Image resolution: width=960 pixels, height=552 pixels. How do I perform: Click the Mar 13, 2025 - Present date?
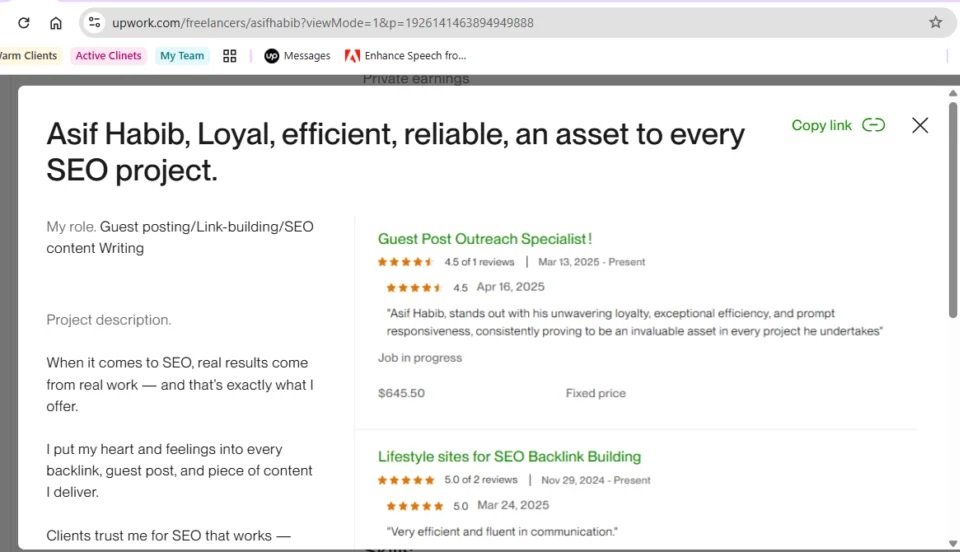(x=591, y=262)
